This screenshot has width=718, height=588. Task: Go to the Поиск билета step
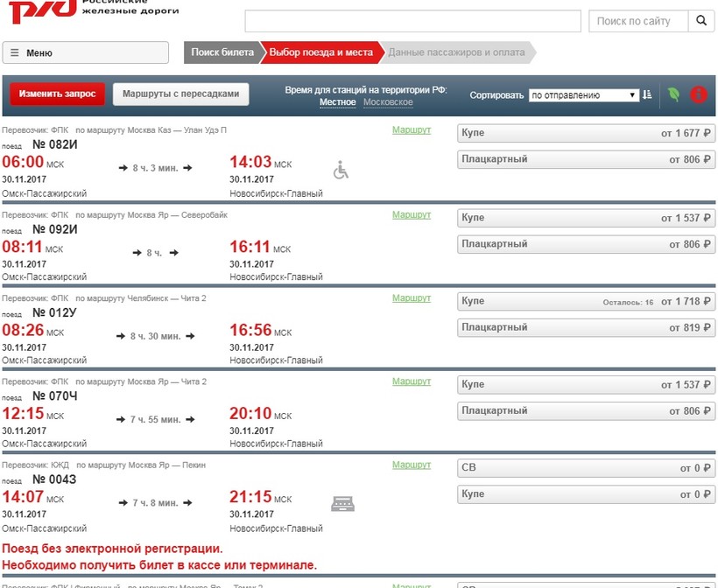click(x=222, y=52)
